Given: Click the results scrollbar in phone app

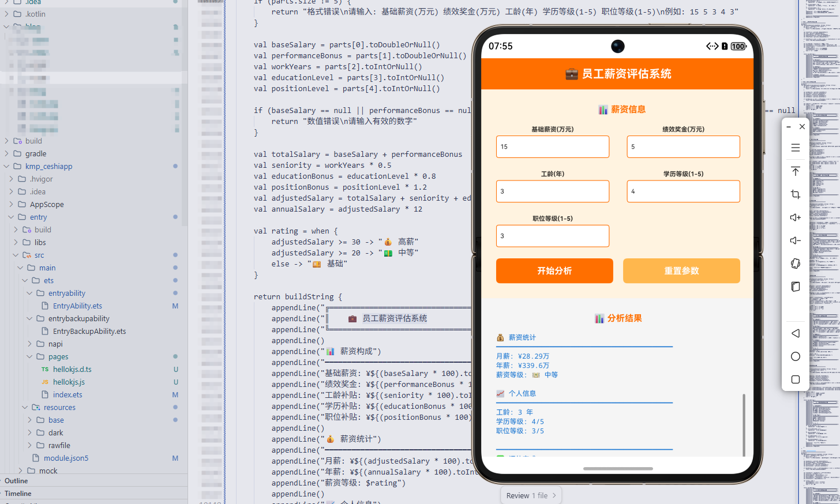Looking at the screenshot, I should [744, 425].
